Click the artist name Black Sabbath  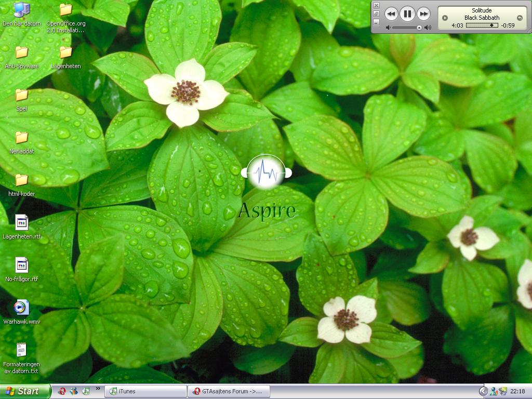[482, 18]
